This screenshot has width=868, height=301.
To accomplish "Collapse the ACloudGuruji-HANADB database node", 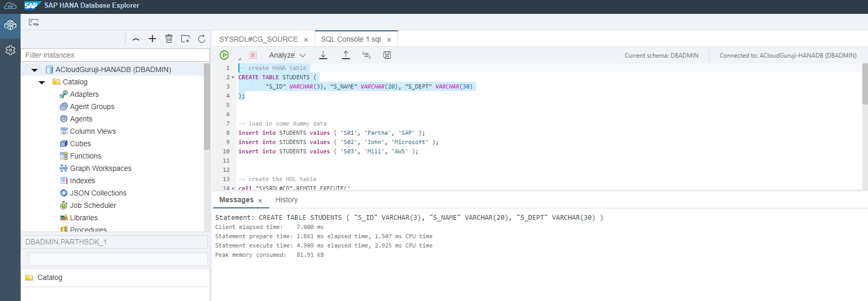I will tap(34, 70).
